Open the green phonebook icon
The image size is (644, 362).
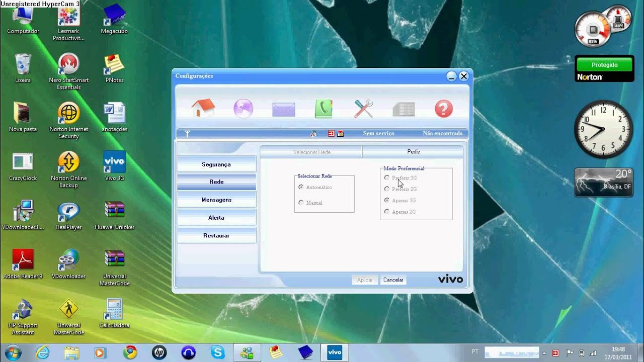click(x=324, y=108)
